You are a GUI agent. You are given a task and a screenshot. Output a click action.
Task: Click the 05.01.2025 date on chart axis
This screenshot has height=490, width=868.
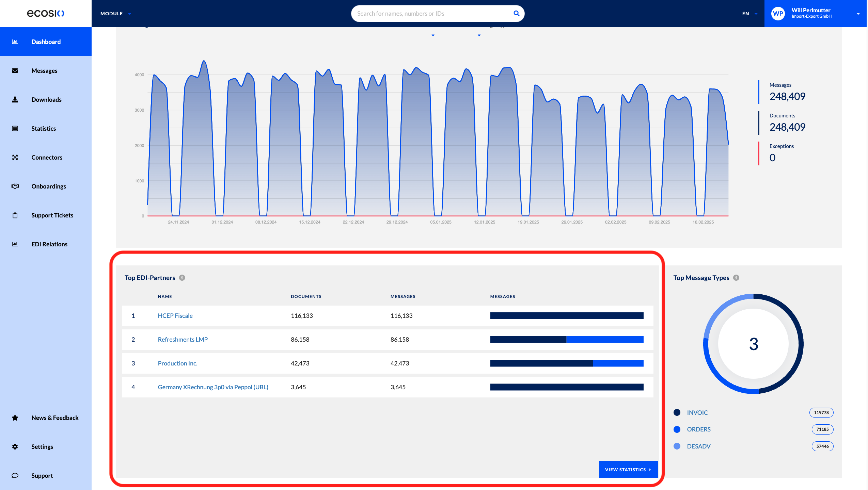click(x=441, y=222)
